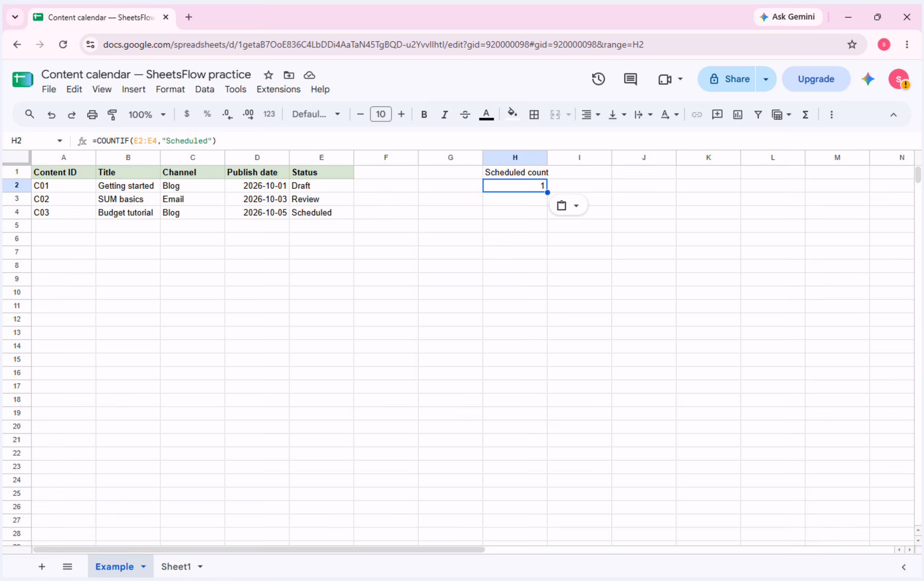
Task: Click the Upgrade button
Action: pos(816,79)
